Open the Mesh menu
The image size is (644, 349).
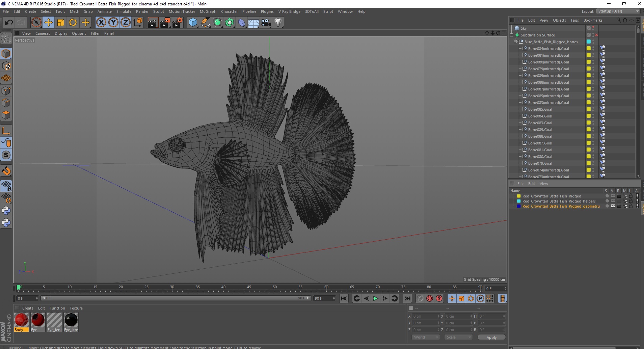[x=74, y=11]
